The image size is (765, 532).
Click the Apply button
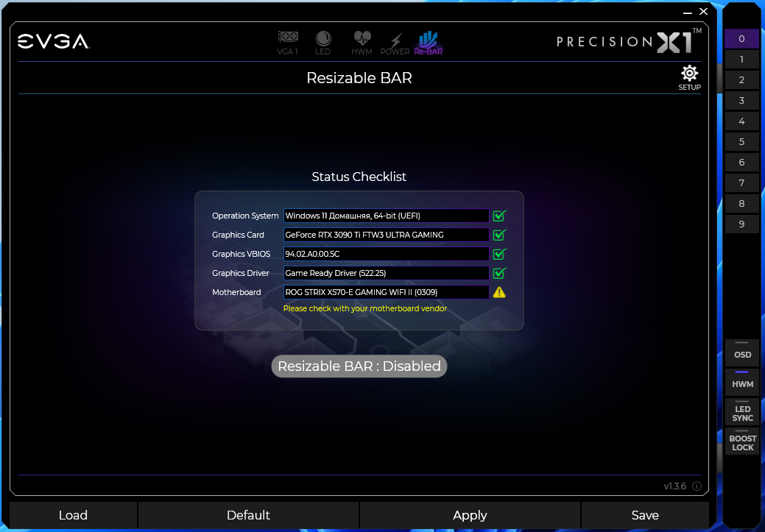pos(470,515)
